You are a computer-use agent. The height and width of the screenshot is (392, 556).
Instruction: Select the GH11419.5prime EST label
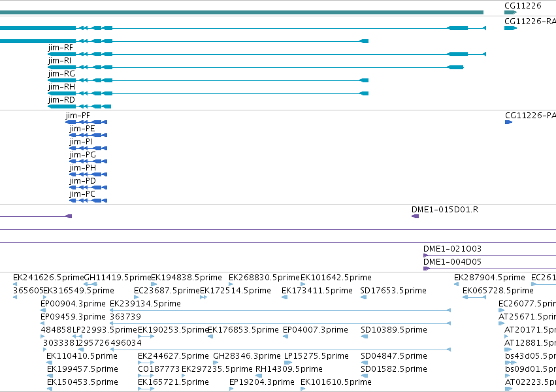click(118, 278)
